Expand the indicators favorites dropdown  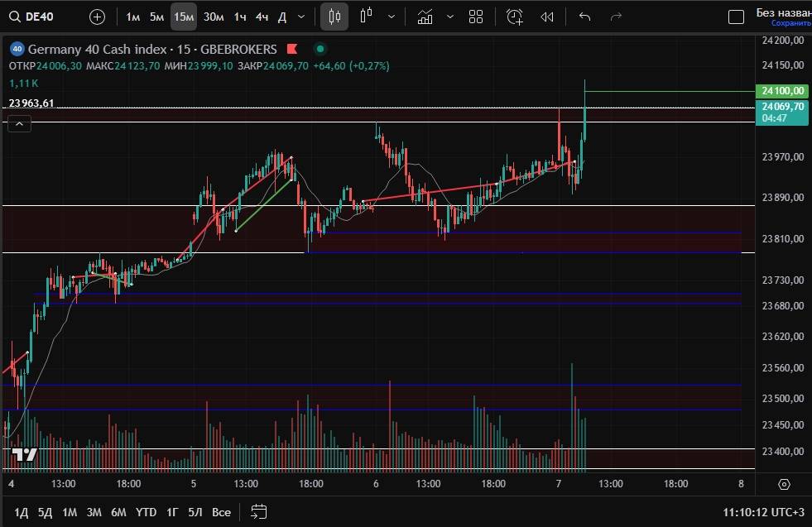(x=450, y=17)
